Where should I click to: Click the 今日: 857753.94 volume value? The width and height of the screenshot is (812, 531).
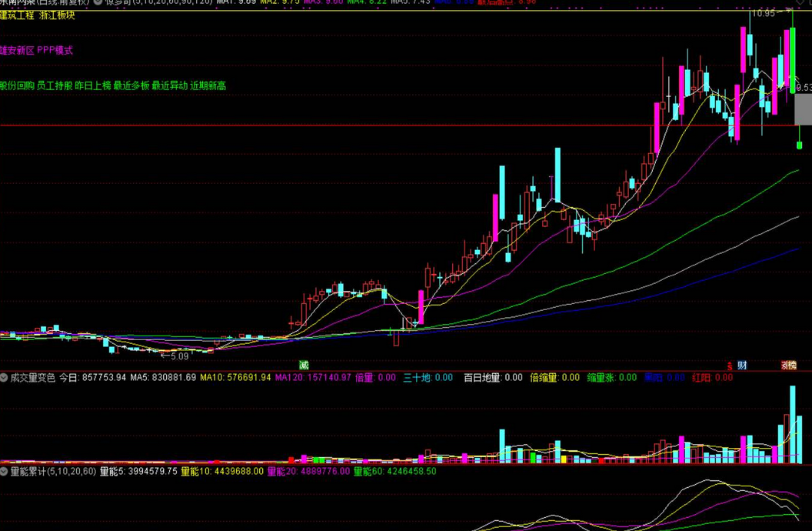[93, 378]
